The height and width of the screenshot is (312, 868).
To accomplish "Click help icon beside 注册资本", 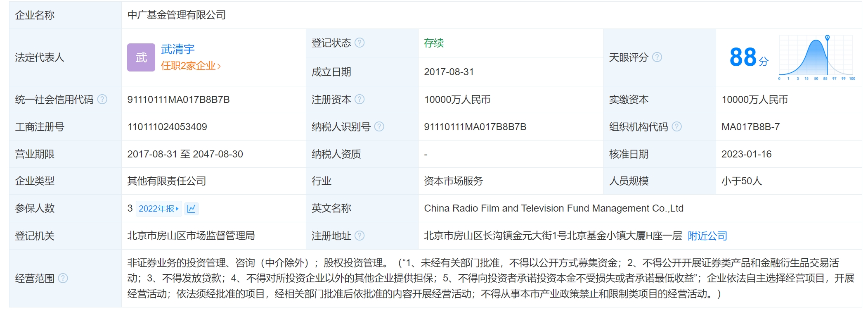I will click(x=360, y=99).
